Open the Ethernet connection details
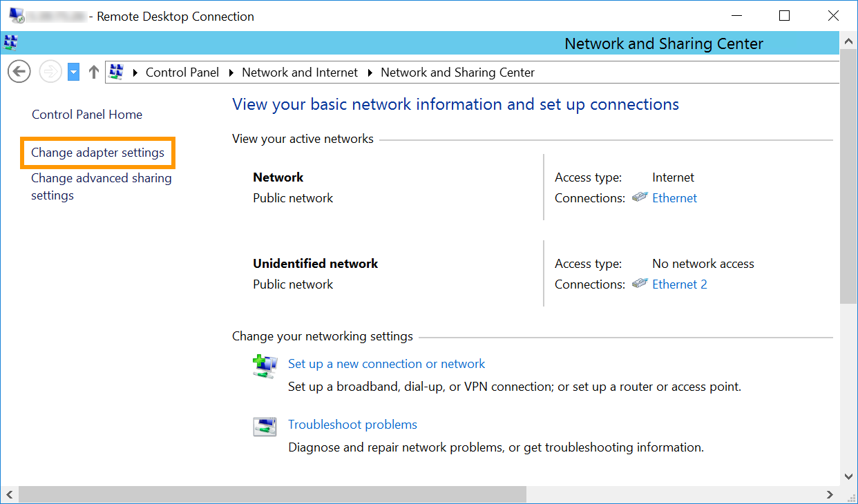The height and width of the screenshot is (504, 858). point(674,197)
